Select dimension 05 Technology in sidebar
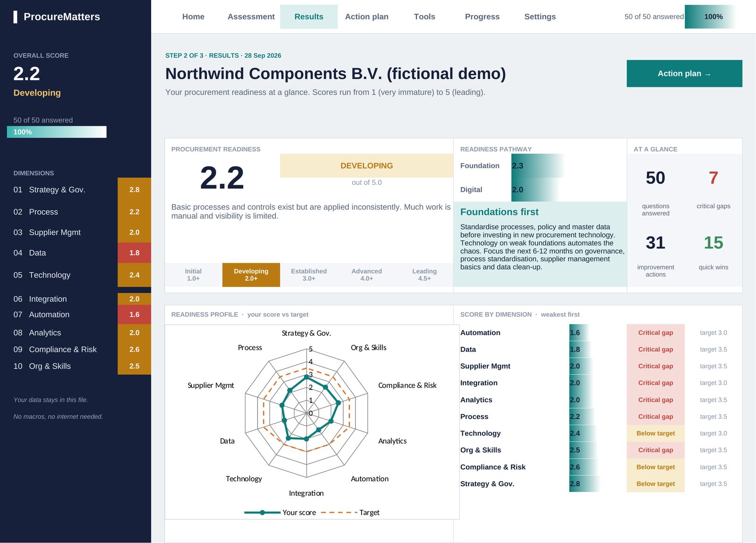This screenshot has height=543, width=756. (x=76, y=275)
